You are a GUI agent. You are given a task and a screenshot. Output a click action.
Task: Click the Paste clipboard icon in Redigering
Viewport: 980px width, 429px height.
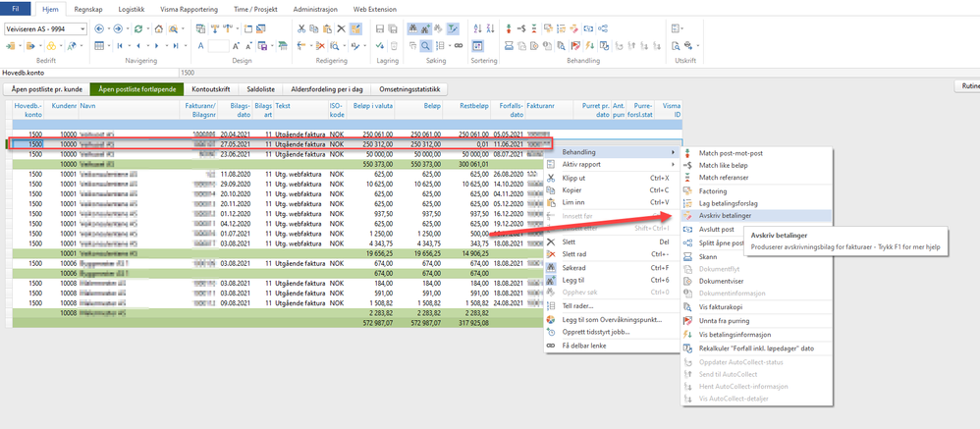pos(328,28)
